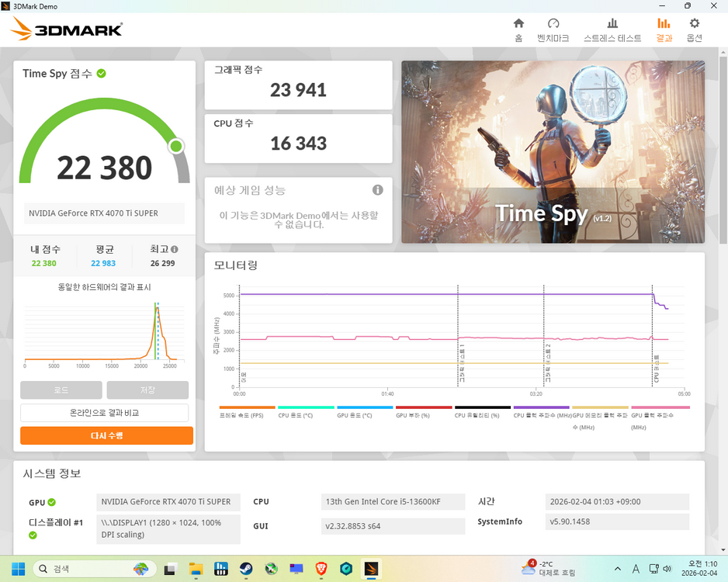The image size is (728, 582).
Task: Open the Windows Start menu
Action: [17, 569]
